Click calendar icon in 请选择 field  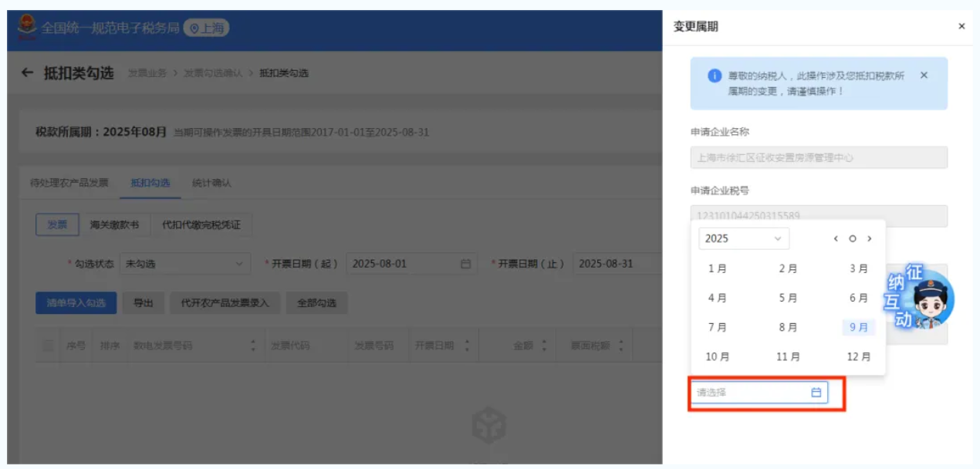point(816,393)
